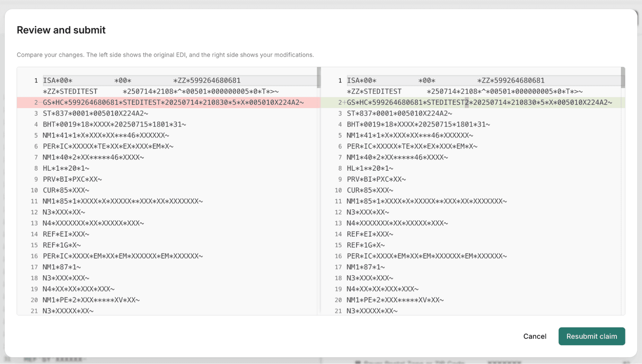Screen dimensions: 642x364
Task: Select line number 10 in the left gutter
Action: [34, 190]
